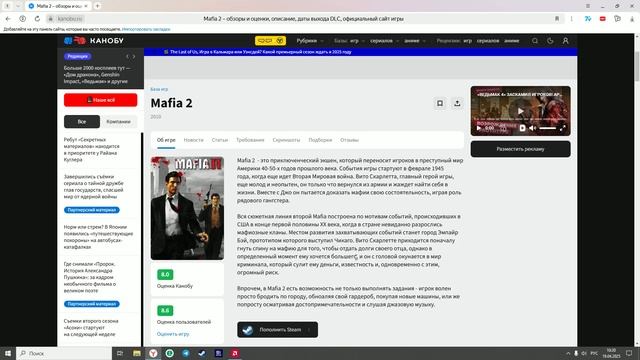Click the Пополнить Steam button
This screenshot has width=640, height=360.
coord(278,329)
